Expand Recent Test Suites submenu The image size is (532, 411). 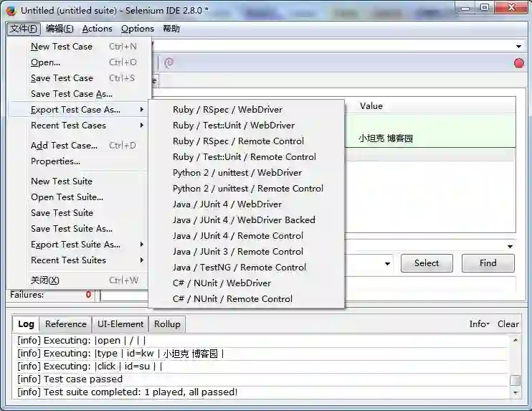[142, 260]
